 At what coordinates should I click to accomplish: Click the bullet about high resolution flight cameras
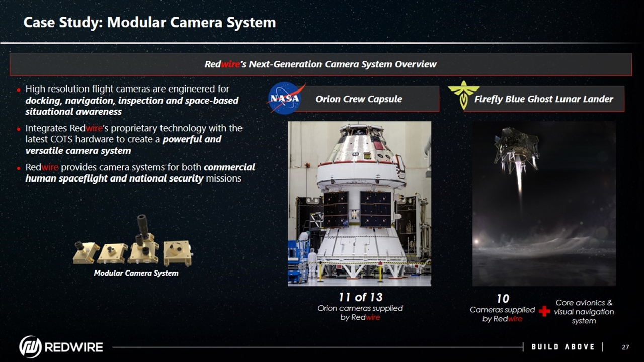tap(131, 100)
